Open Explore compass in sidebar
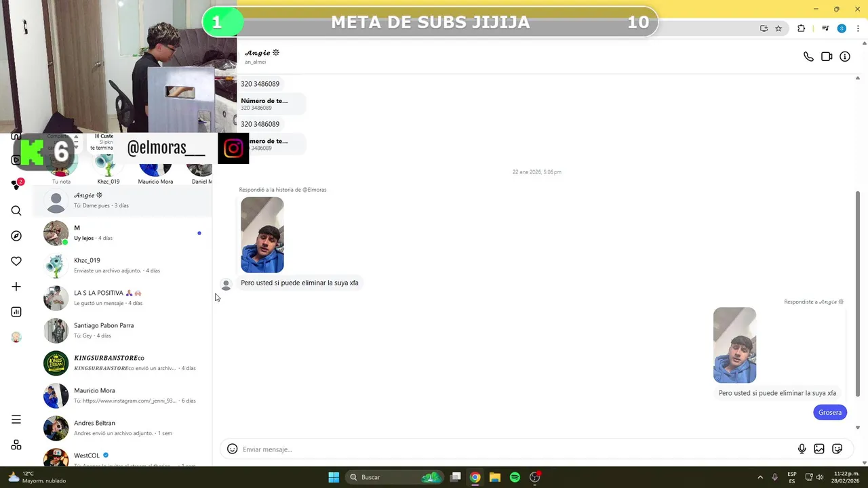This screenshot has height=488, width=868. pos(16,236)
